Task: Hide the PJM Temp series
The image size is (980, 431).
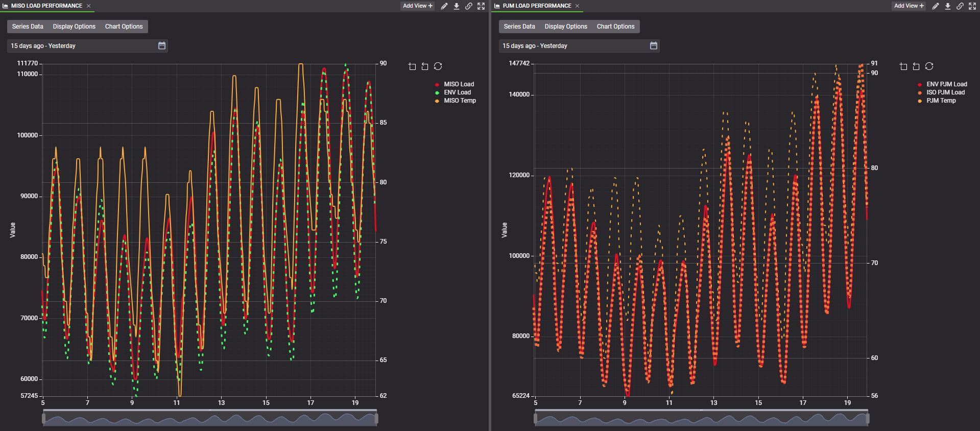Action: (941, 101)
